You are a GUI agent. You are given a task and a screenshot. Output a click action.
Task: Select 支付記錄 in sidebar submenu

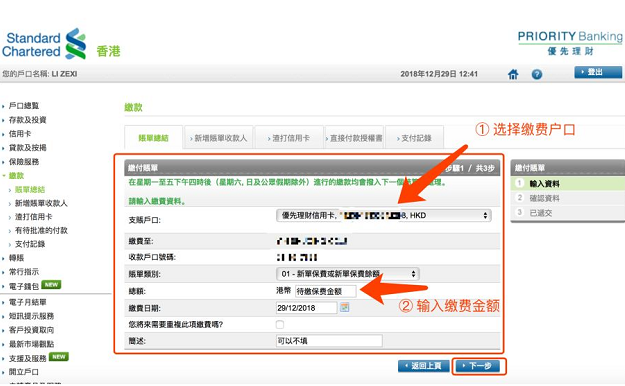30,244
